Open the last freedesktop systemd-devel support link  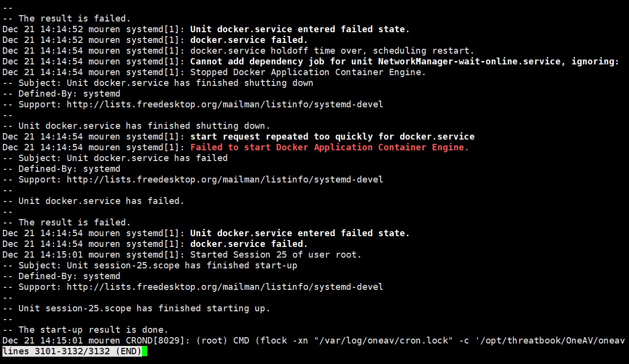pos(225,287)
